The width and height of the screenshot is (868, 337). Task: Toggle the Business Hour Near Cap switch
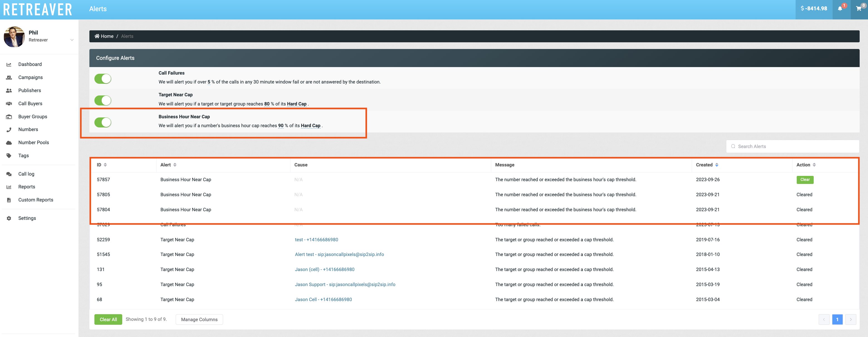click(x=103, y=122)
